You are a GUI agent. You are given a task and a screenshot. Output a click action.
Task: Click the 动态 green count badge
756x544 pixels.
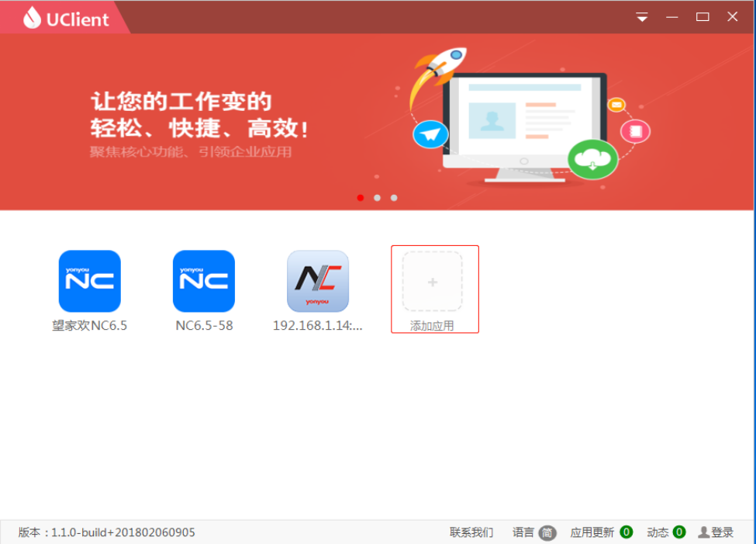(x=679, y=532)
